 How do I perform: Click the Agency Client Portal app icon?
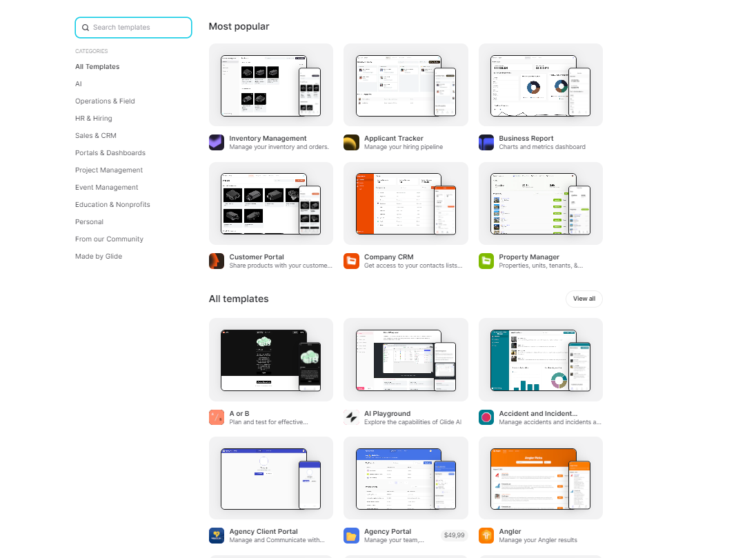pos(217,535)
